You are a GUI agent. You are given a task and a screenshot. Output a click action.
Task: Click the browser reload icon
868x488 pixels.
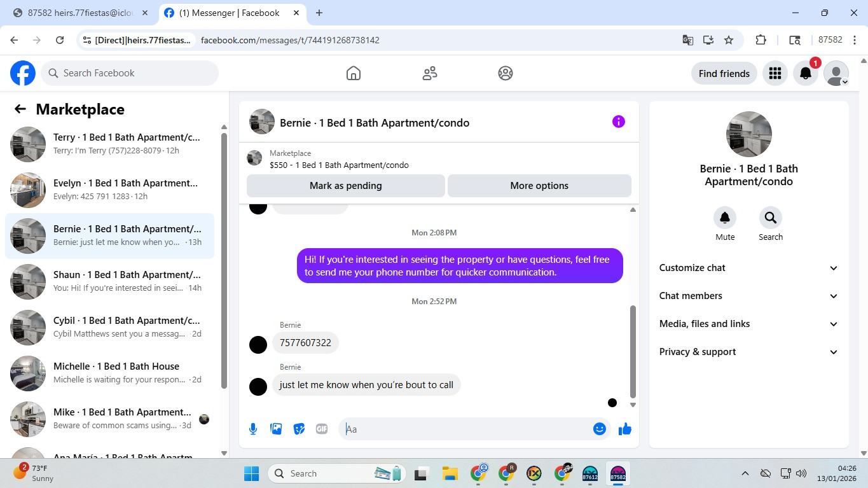(60, 40)
